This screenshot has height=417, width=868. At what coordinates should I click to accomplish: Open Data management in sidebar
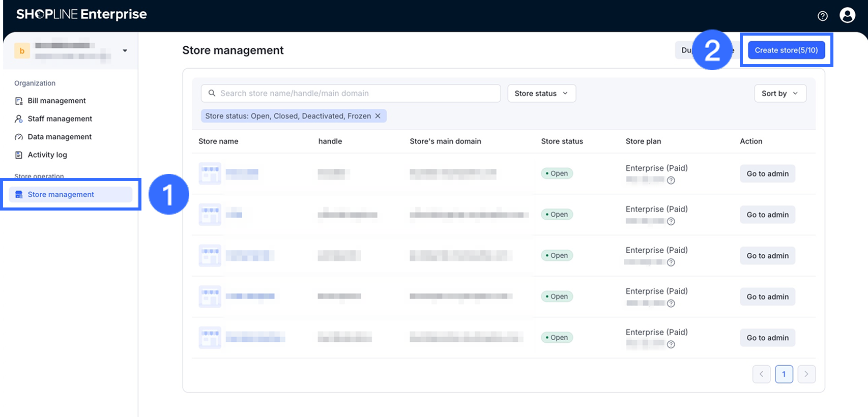click(x=60, y=137)
